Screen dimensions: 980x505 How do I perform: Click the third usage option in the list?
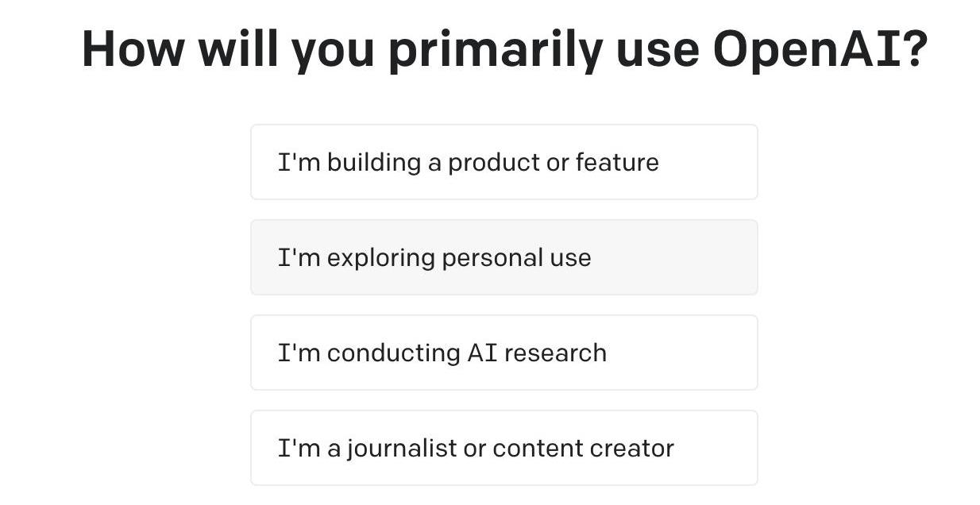tap(504, 353)
